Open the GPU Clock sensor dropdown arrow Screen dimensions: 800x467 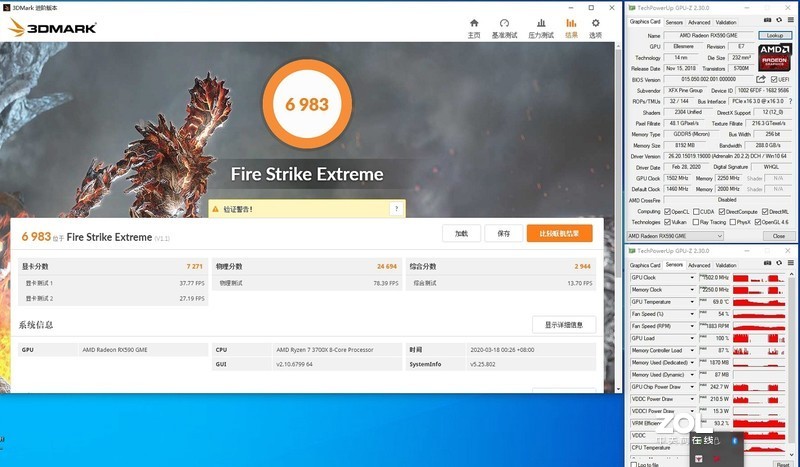pos(692,278)
